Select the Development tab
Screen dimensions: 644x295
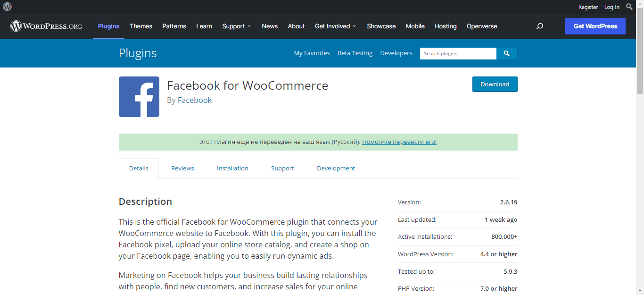click(x=336, y=168)
